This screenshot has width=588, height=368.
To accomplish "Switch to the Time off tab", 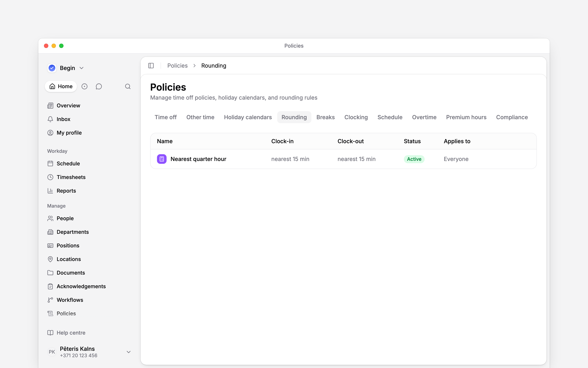I will 165,117.
